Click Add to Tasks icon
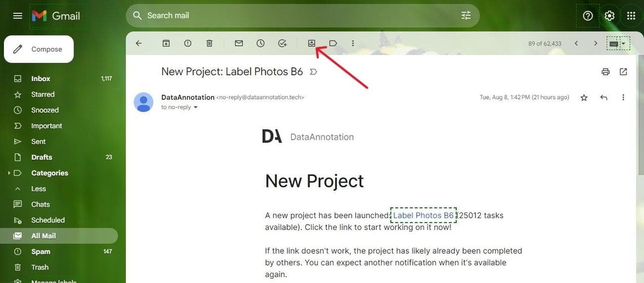The height and width of the screenshot is (283, 644). [282, 43]
